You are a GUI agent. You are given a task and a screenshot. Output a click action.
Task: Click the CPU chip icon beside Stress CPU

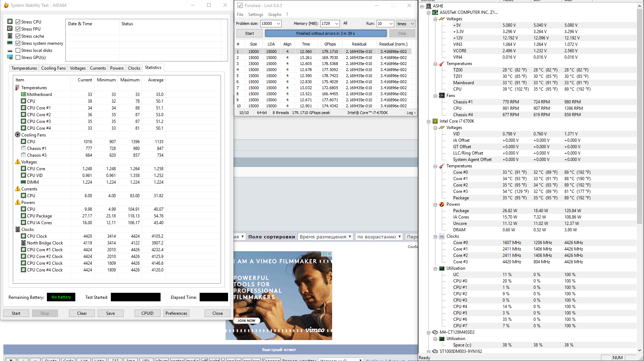pos(10,21)
